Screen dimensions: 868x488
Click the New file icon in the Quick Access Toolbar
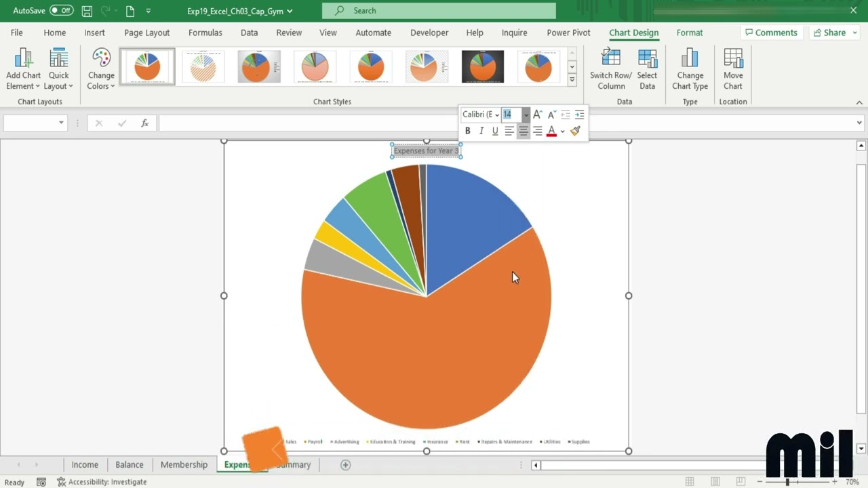tap(130, 11)
